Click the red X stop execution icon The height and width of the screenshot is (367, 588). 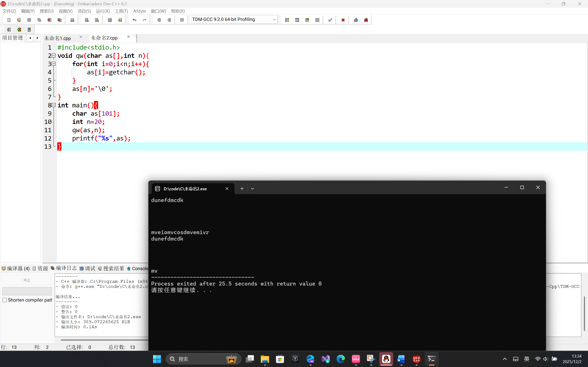pos(343,20)
